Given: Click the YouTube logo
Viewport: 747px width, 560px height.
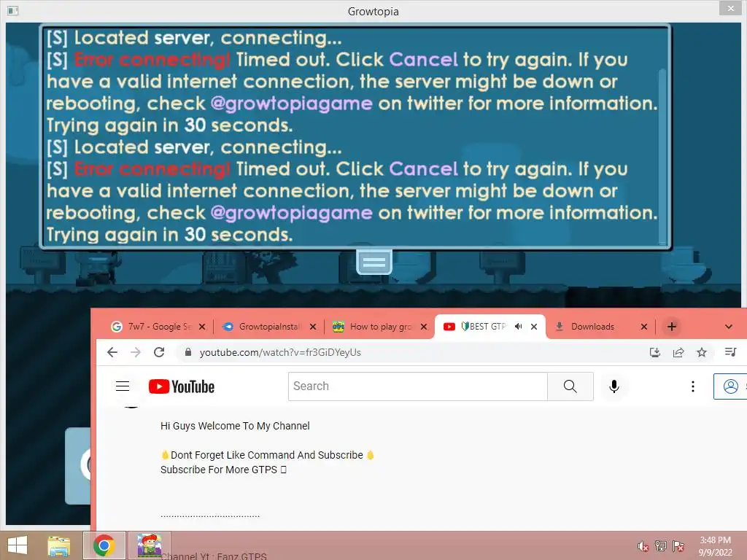Looking at the screenshot, I should click(182, 386).
